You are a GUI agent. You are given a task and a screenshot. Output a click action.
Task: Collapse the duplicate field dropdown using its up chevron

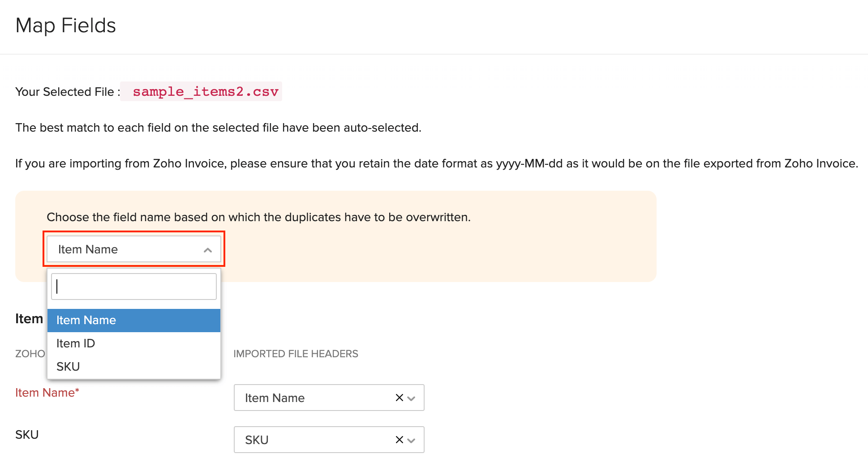click(x=207, y=250)
